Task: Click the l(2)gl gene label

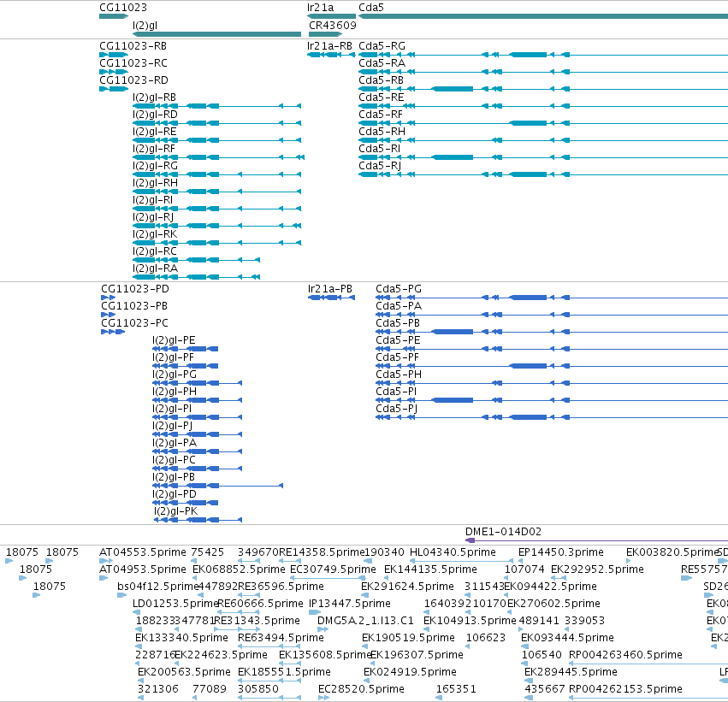Action: 145,26
